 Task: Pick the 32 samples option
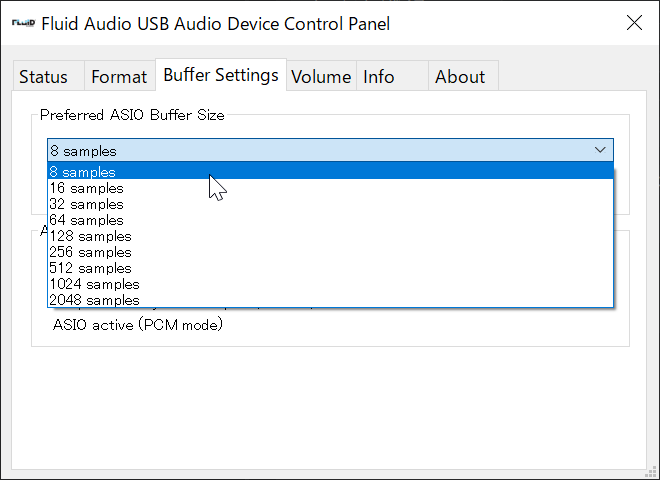point(330,204)
